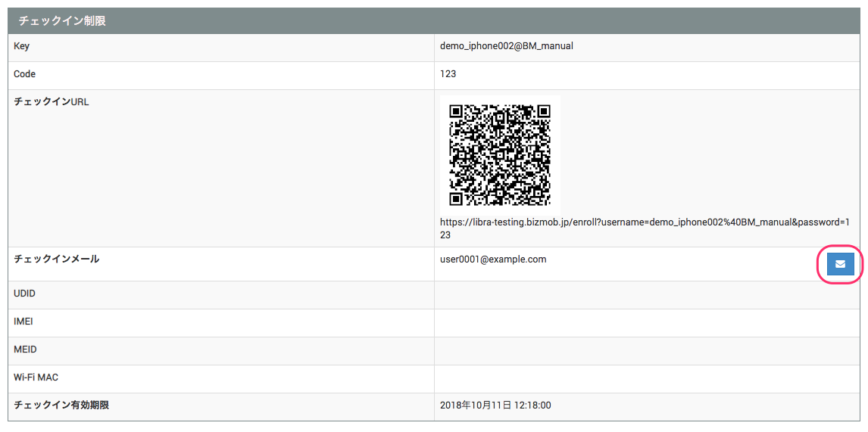868x432 pixels.
Task: Click the empty UDID value cell
Action: pos(646,294)
